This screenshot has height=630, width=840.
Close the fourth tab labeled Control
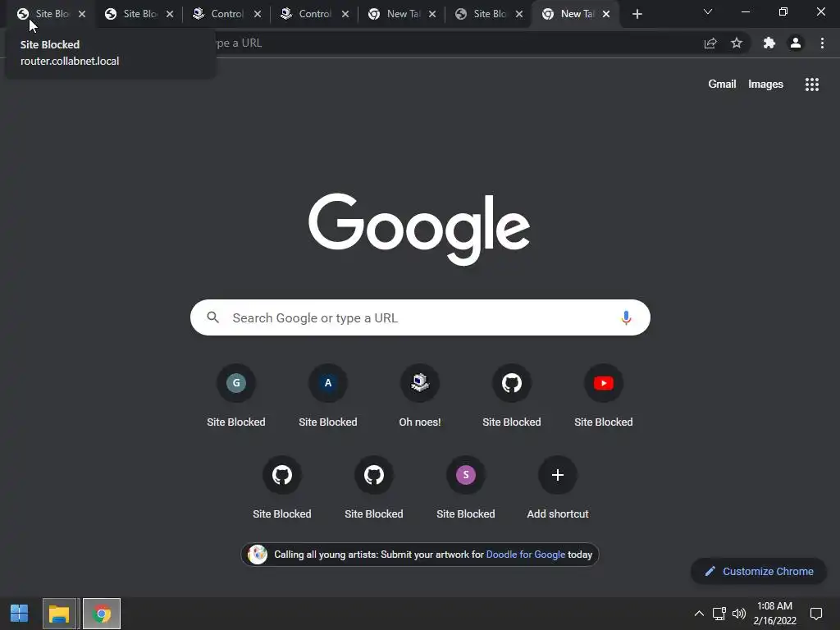345,14
